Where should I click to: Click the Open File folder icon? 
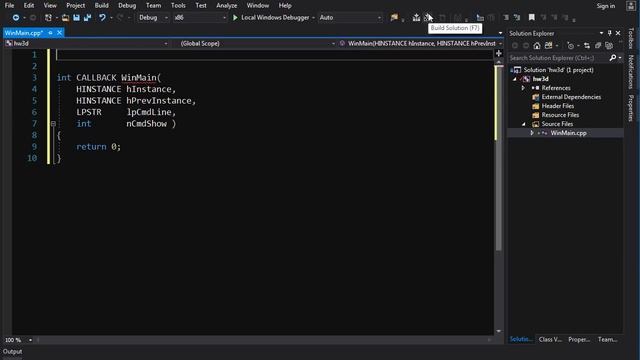coord(65,18)
